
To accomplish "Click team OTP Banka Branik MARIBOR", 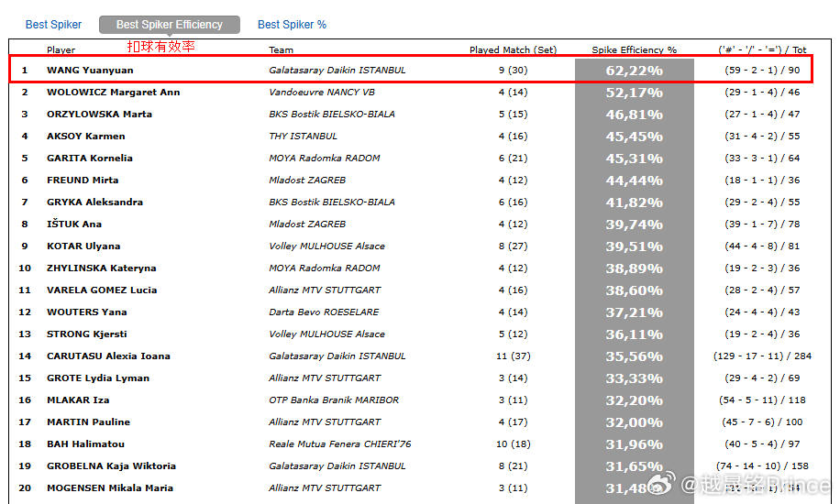I will pos(335,400).
